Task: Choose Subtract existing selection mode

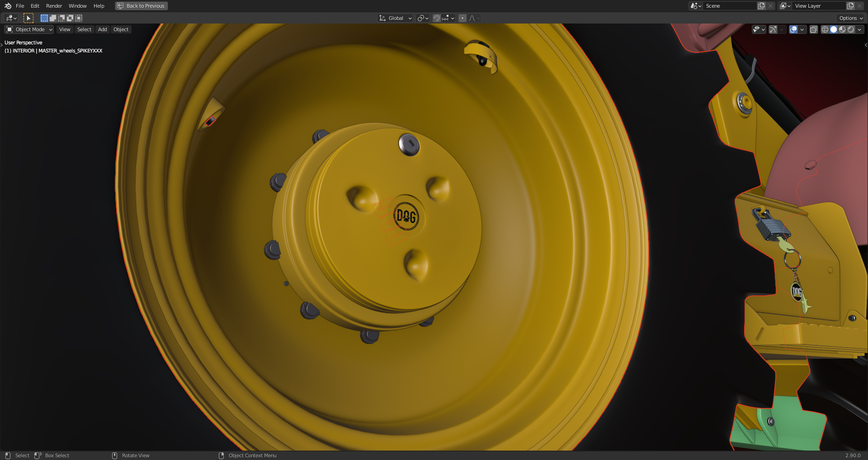Action: [61, 18]
